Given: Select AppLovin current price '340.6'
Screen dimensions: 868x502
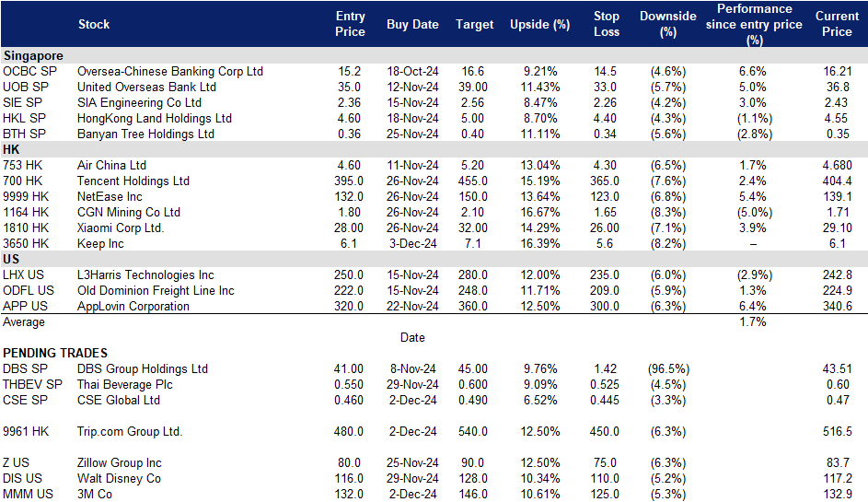Looking at the screenshot, I should pyautogui.click(x=837, y=307).
